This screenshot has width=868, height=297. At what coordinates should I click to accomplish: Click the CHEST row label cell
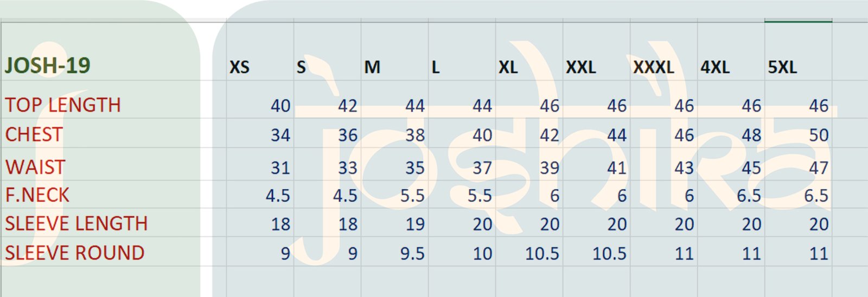coord(34,134)
